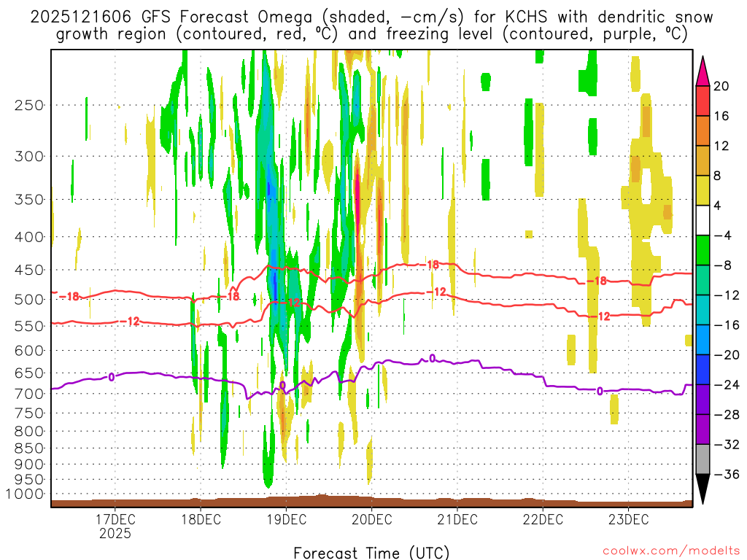Click the red -12 contour label near 23DEC

600,316
